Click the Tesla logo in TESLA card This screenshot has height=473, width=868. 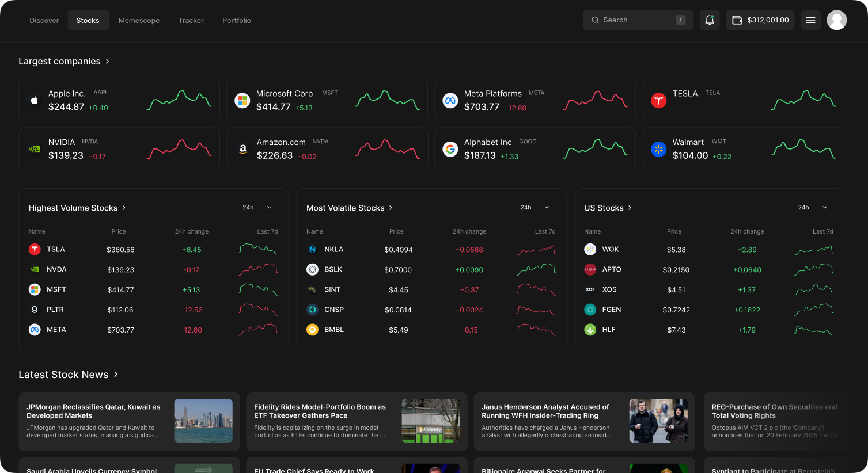[659, 100]
